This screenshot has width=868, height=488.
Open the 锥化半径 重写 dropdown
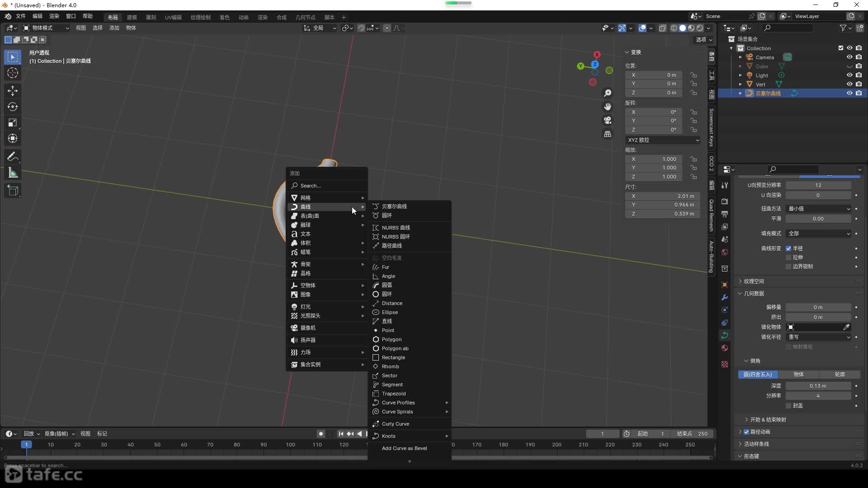click(x=819, y=337)
